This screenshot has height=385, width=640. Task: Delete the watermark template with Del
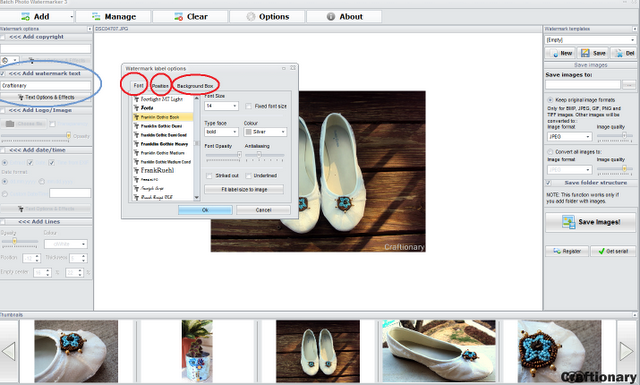click(624, 53)
